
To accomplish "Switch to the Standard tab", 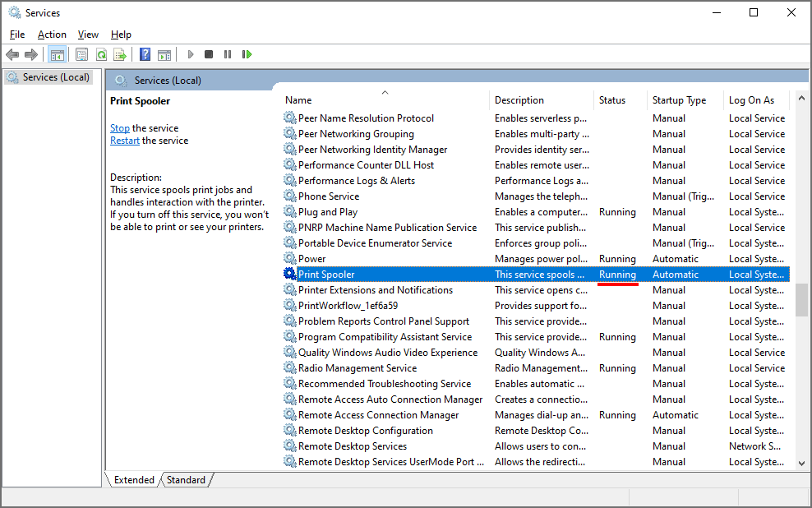I will pos(186,480).
